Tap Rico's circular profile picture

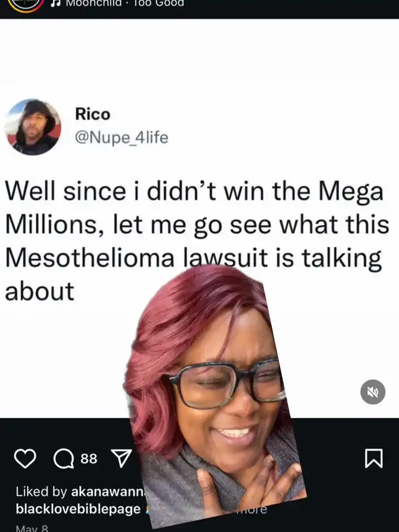32,127
